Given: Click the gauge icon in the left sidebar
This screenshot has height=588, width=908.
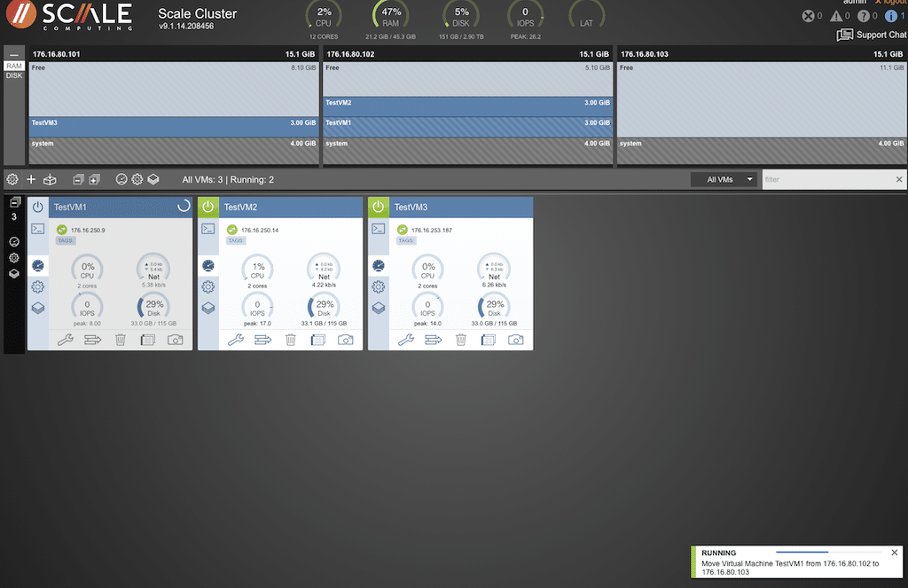Looking at the screenshot, I should point(14,241).
